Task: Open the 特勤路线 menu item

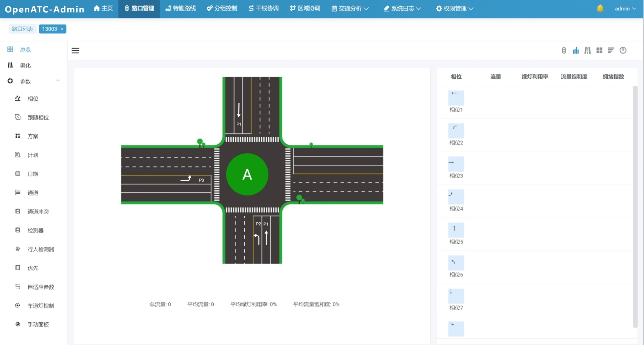Action: [181, 9]
